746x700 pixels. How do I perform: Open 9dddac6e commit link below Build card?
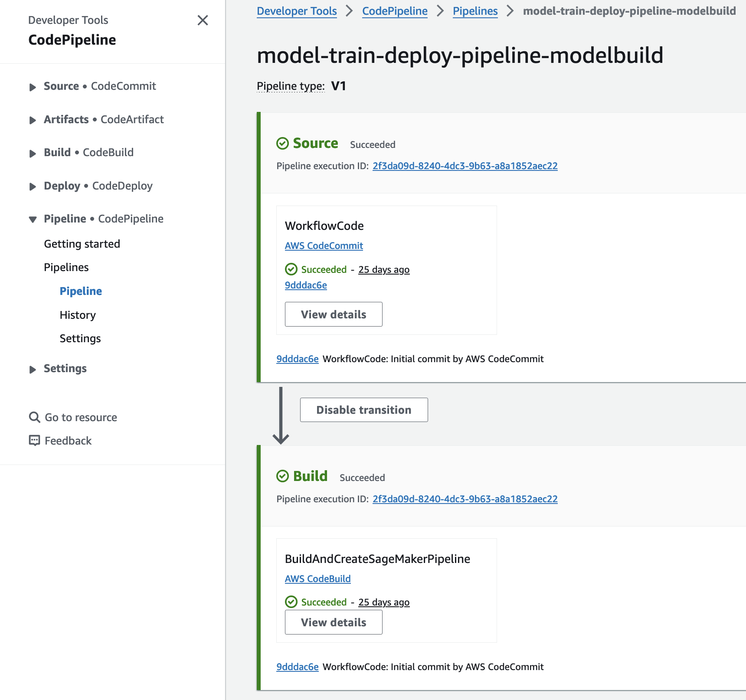point(298,667)
